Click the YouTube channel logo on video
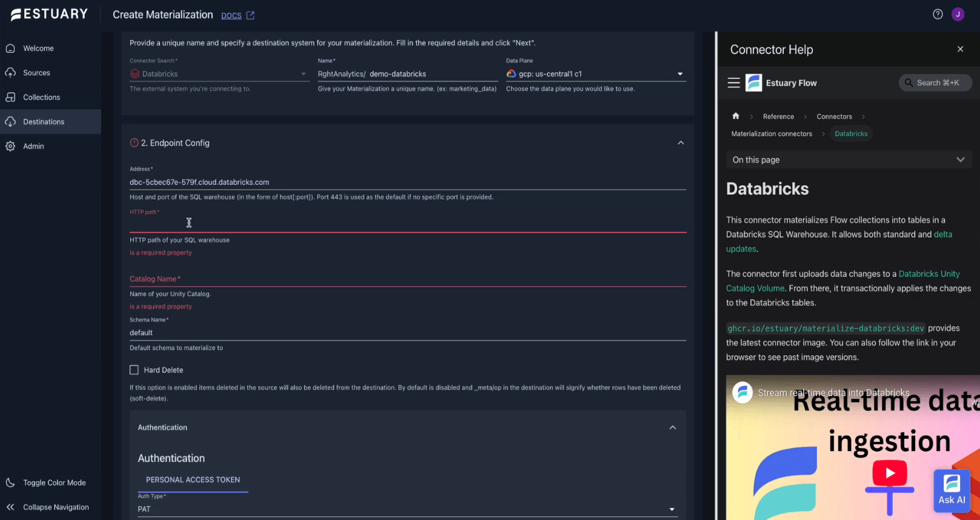 point(742,393)
